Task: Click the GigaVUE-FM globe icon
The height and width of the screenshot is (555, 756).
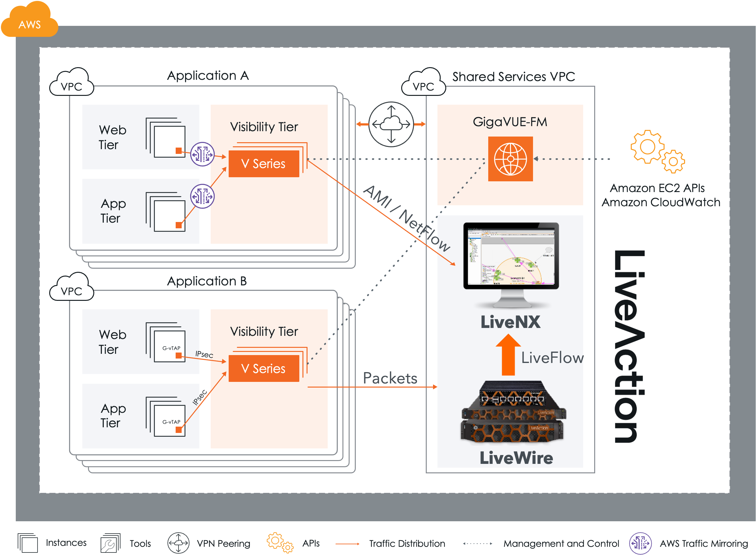Action: (x=510, y=159)
